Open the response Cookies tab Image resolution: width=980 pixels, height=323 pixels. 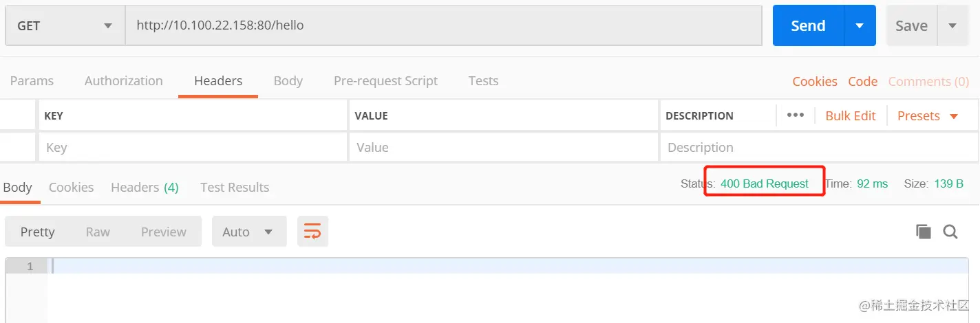[x=71, y=188]
